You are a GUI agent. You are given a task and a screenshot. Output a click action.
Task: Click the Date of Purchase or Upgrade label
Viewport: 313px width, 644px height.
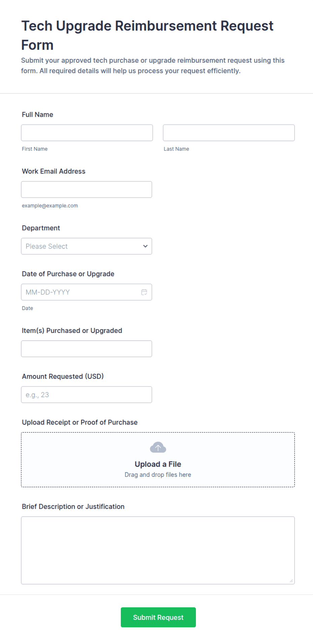click(68, 274)
